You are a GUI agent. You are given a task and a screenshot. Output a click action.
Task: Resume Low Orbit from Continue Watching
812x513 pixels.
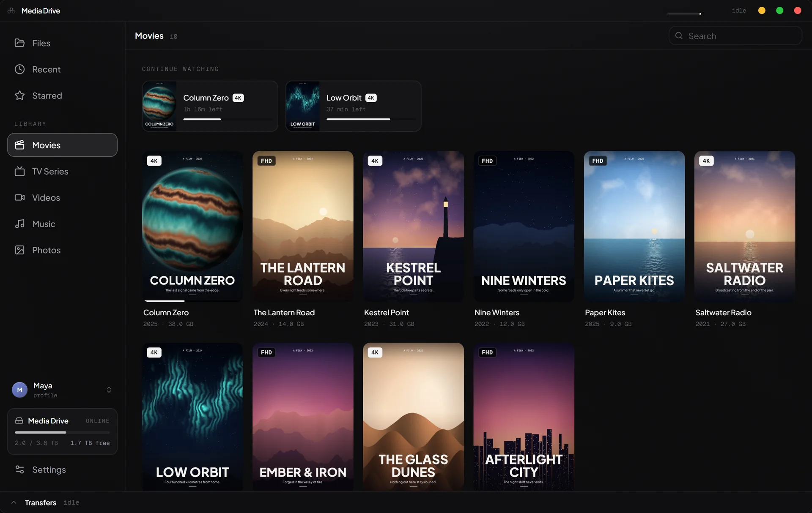tap(353, 106)
